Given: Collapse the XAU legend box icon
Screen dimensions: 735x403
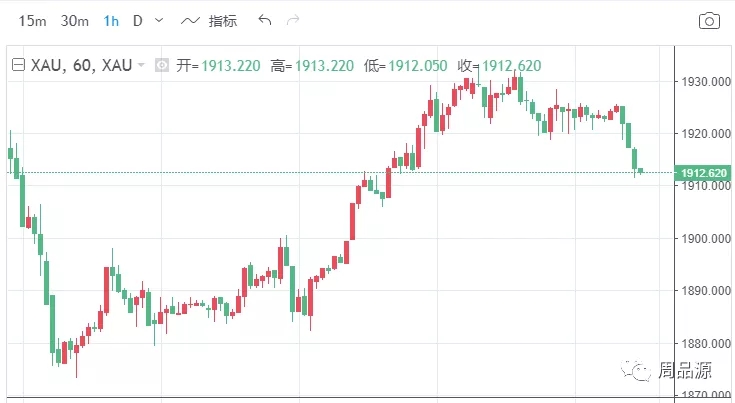Looking at the screenshot, I should coord(17,66).
